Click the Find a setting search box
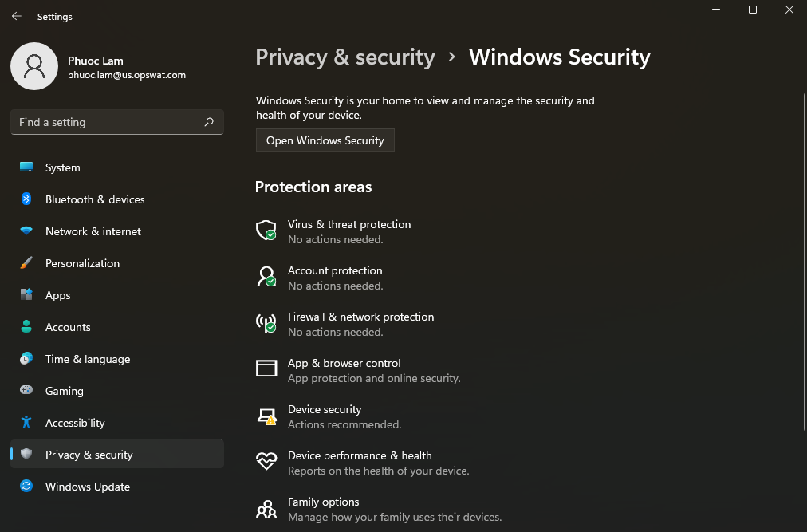Image resolution: width=807 pixels, height=532 pixels. pyautogui.click(x=117, y=122)
